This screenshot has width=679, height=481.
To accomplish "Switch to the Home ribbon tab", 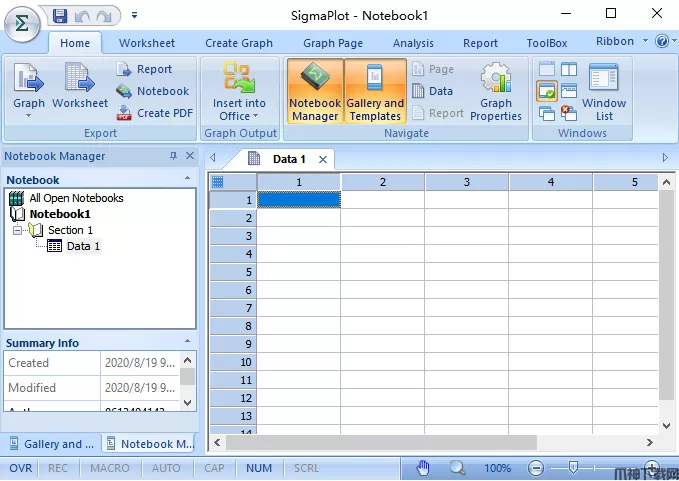I will pos(75,43).
